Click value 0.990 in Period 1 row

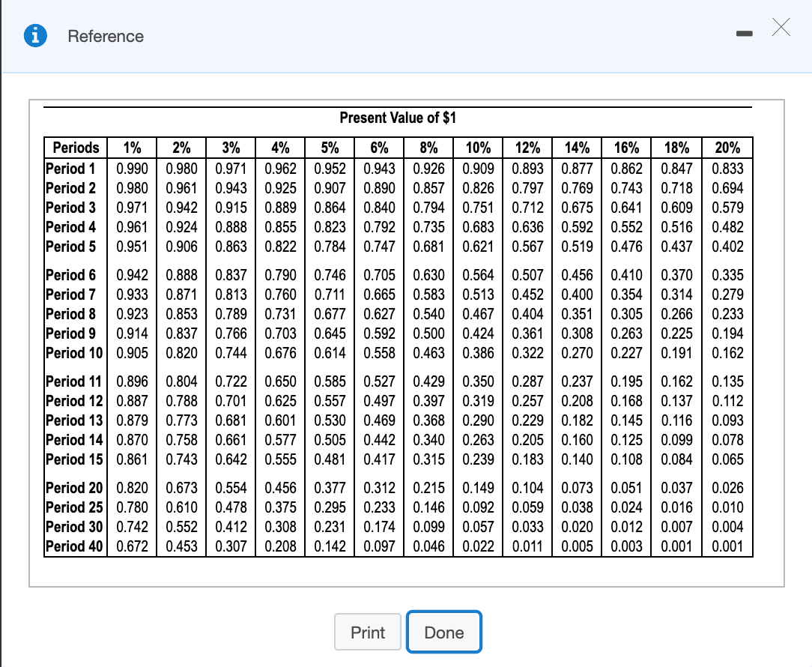pyautogui.click(x=132, y=169)
